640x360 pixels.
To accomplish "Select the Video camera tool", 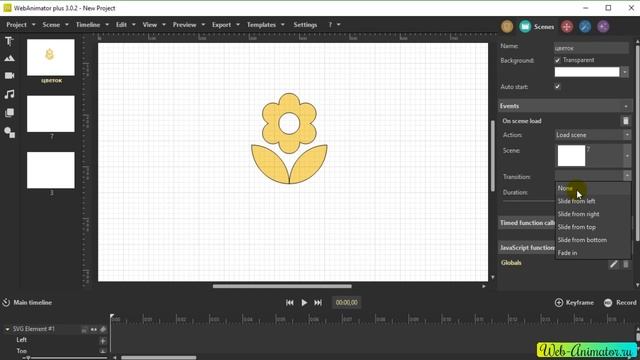I will [x=9, y=76].
